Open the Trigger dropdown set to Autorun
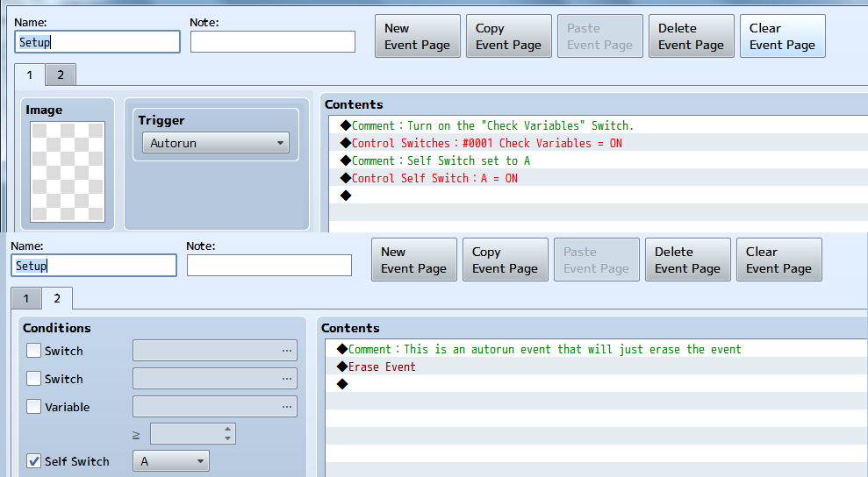Viewport: 868px width, 477px height. coord(215,143)
